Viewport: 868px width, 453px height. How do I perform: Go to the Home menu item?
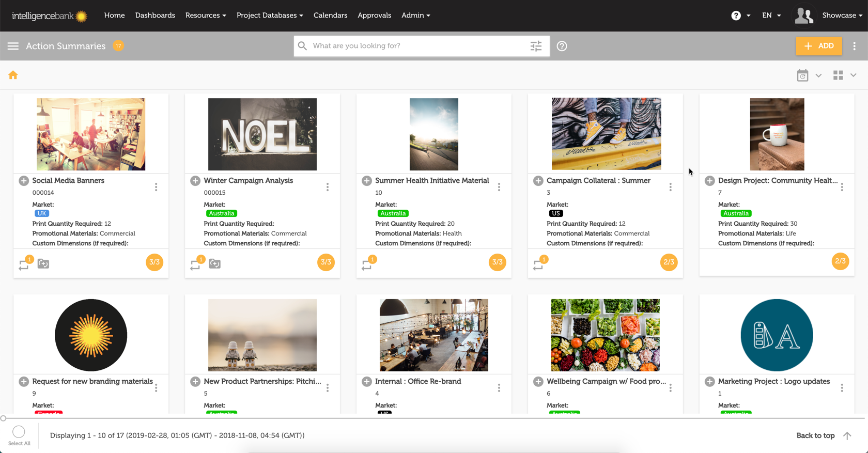[115, 15]
